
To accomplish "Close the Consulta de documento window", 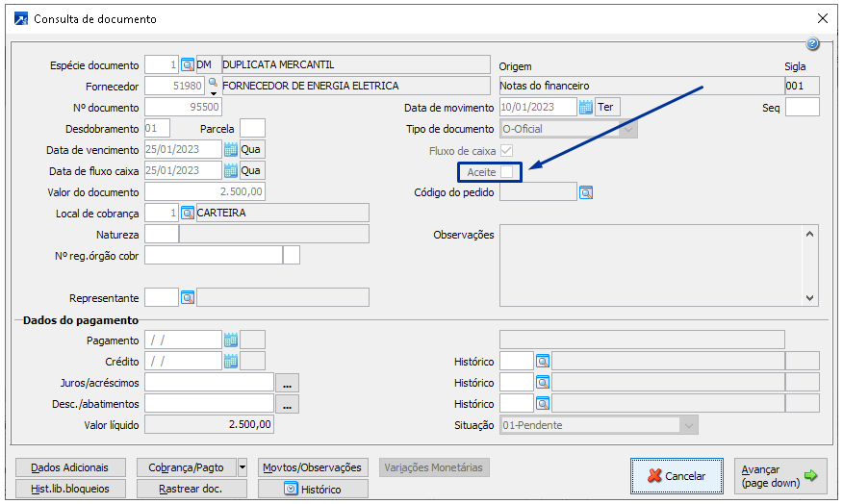I will (822, 19).
